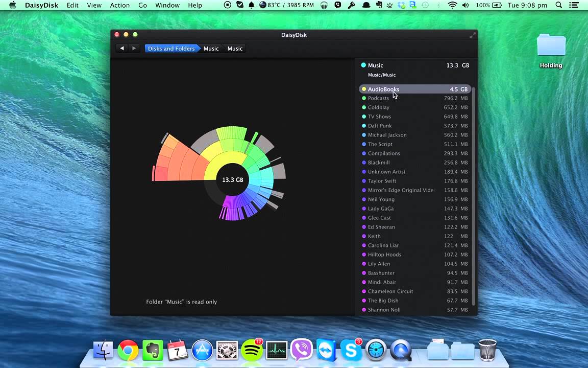
Task: Go forward with the right arrow button
Action: click(x=134, y=49)
